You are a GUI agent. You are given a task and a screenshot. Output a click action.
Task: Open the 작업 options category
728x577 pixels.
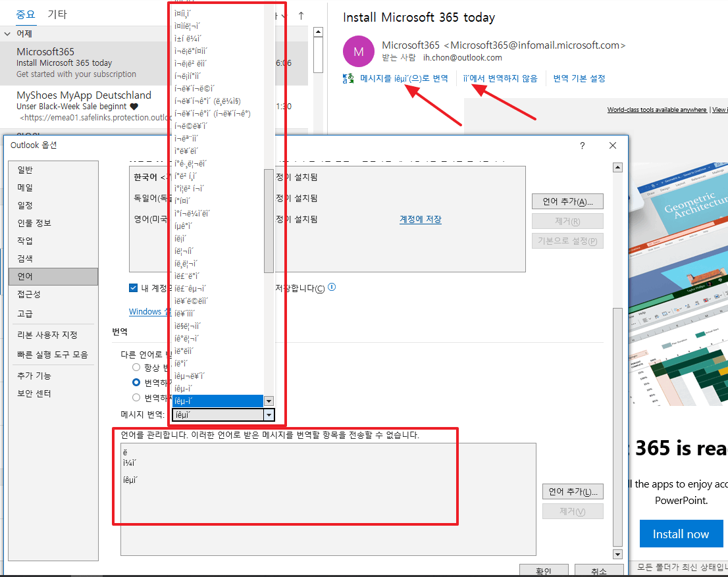[x=53, y=240]
